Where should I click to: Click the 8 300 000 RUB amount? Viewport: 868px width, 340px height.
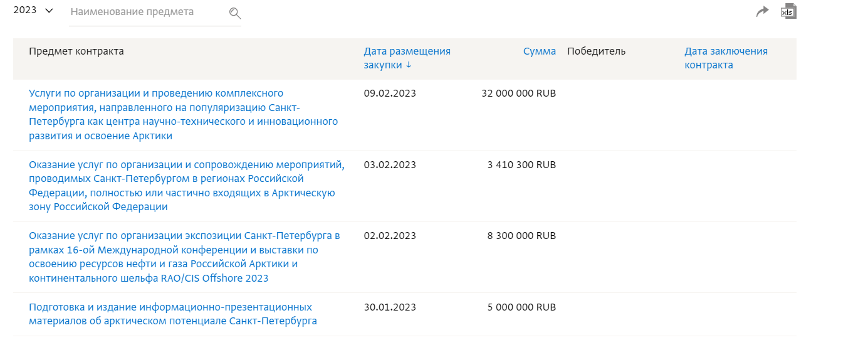pos(521,236)
